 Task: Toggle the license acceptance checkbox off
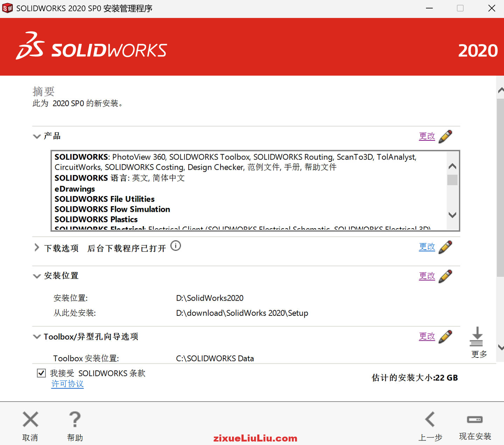41,373
